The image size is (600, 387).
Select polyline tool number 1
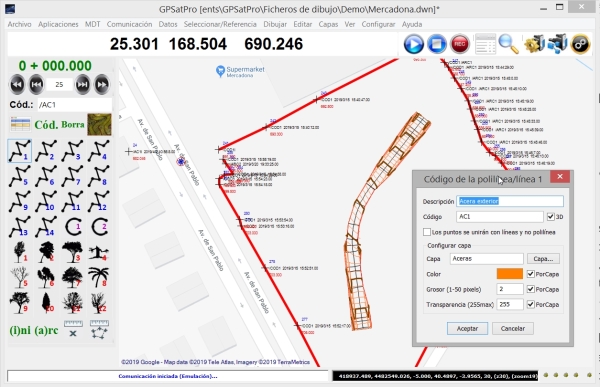tap(20, 151)
